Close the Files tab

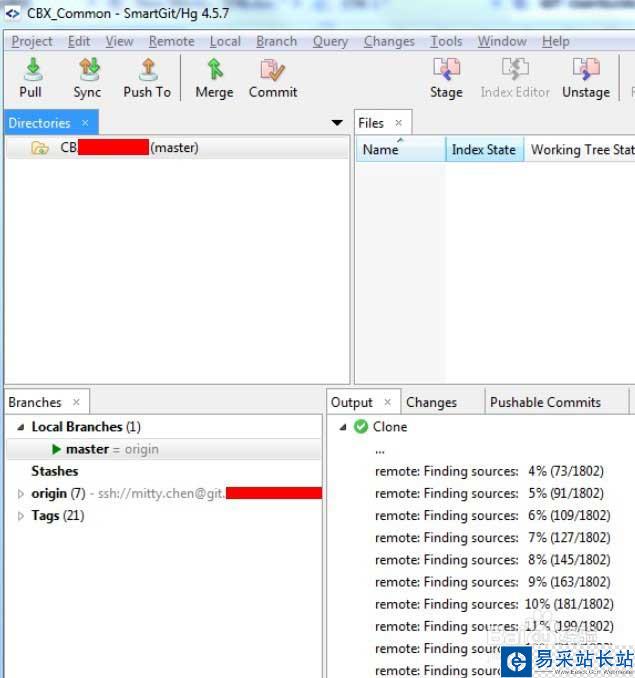(x=399, y=123)
